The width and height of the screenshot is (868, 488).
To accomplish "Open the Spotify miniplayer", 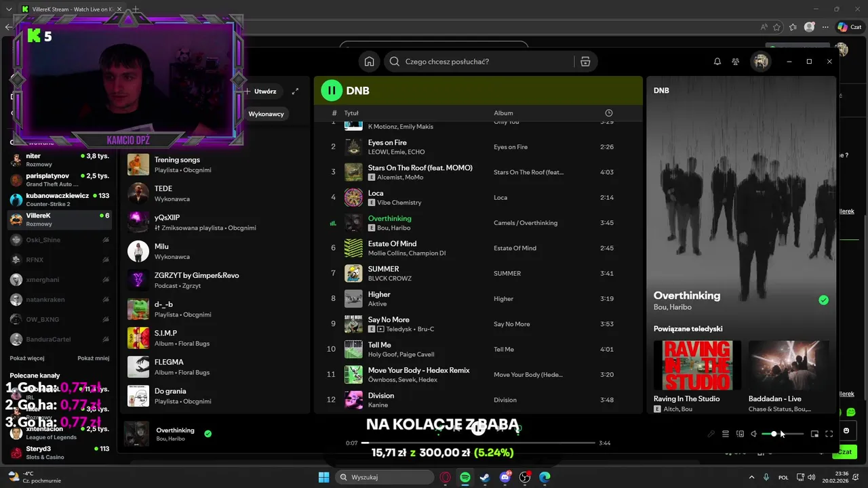I will [814, 434].
